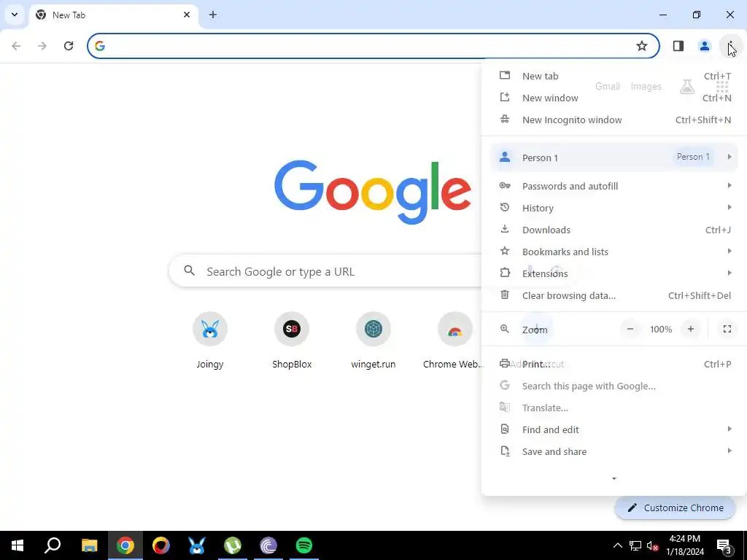Click the muted volume tray icon
This screenshot has height=560, width=747.
[652, 545]
